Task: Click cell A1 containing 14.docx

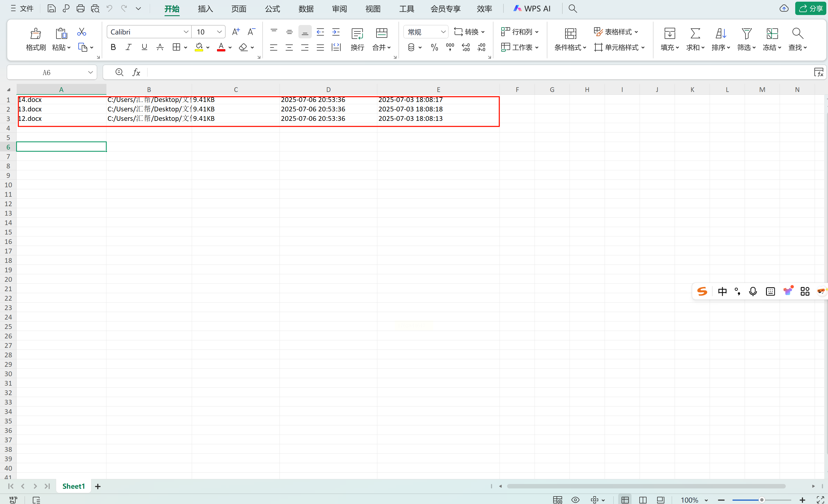Action: coord(61,100)
